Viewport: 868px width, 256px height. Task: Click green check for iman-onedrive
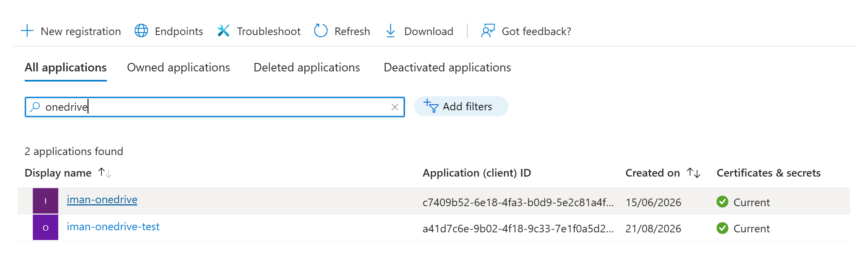click(723, 202)
